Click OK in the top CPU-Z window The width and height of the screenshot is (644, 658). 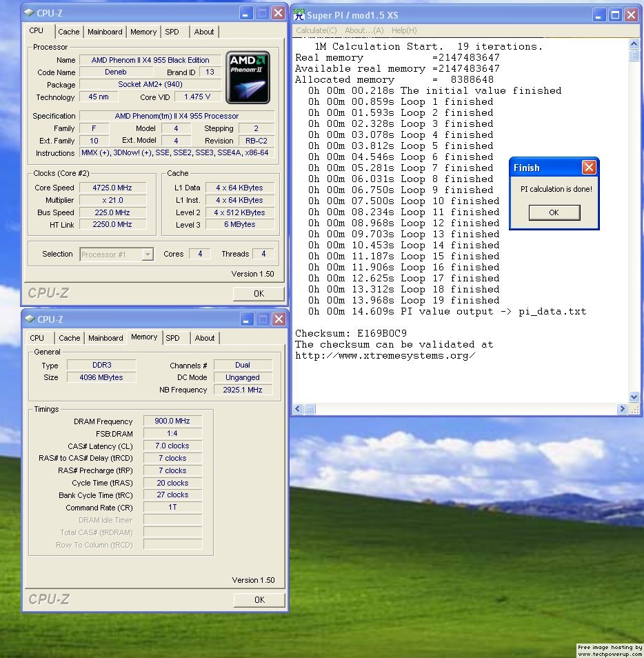pos(259,293)
